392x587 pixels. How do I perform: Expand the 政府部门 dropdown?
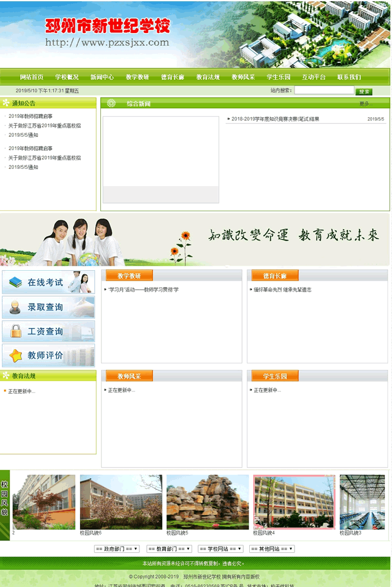[116, 549]
